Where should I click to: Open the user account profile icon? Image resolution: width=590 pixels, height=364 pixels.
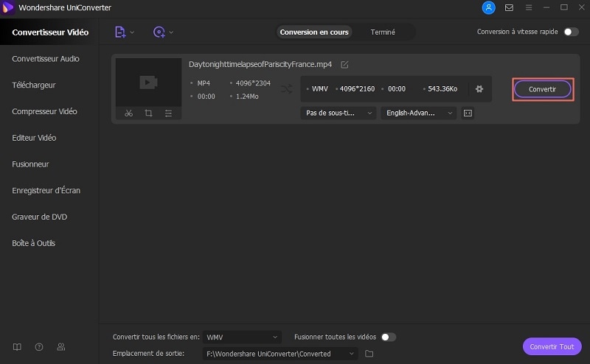488,7
